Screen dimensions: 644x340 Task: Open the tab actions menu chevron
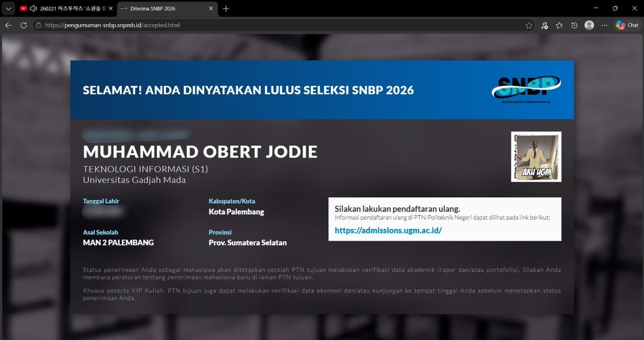coord(8,9)
